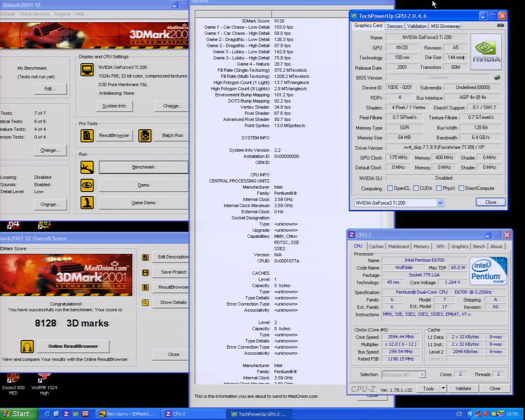Screen dimensions: 525x420
Task: Open the SPD tab in CPU-Z
Action: (x=440, y=247)
